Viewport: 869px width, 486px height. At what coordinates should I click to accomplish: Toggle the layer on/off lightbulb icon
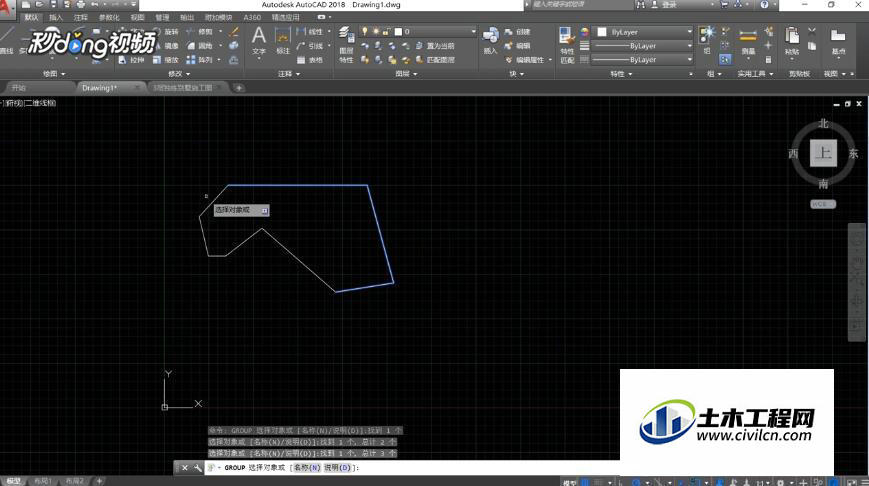(x=365, y=32)
